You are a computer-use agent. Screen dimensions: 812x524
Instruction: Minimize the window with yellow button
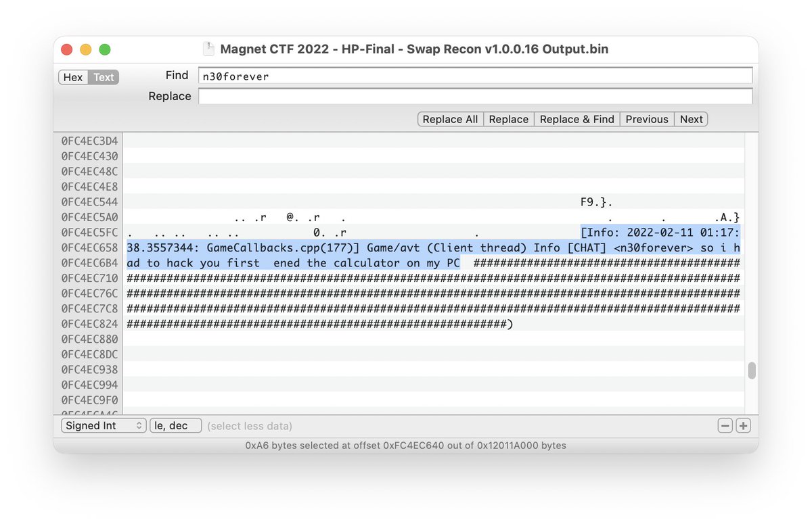[85, 49]
